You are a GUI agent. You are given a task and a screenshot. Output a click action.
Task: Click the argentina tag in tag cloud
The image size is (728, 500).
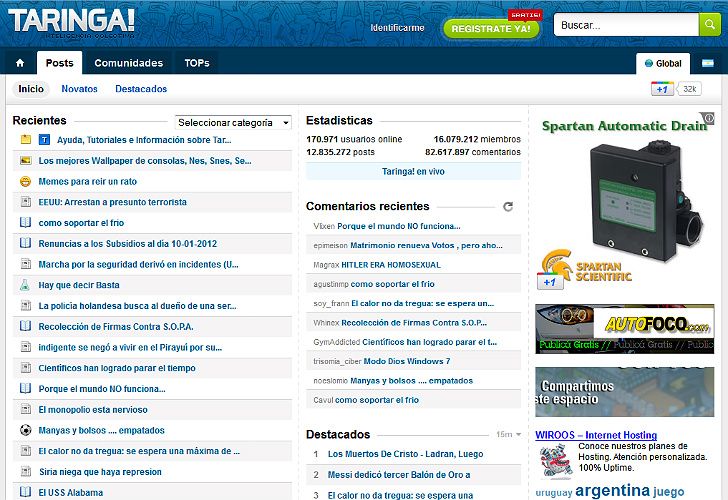(612, 490)
